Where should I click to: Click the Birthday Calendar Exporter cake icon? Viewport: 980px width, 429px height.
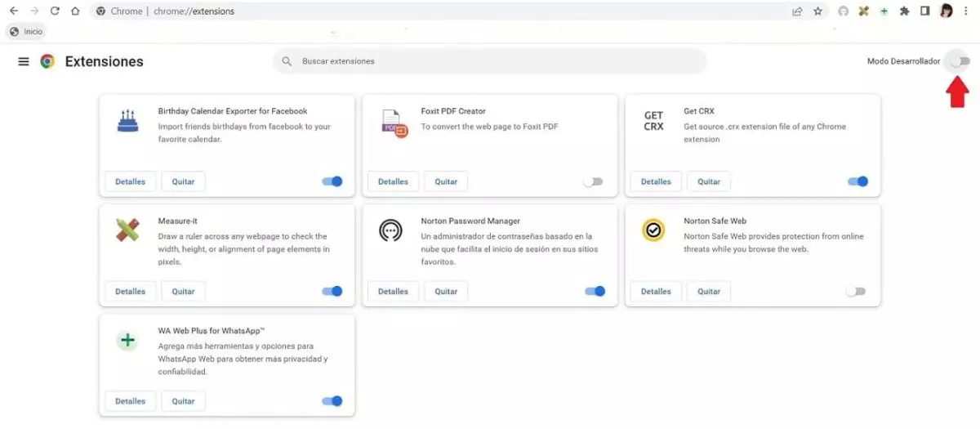(127, 121)
